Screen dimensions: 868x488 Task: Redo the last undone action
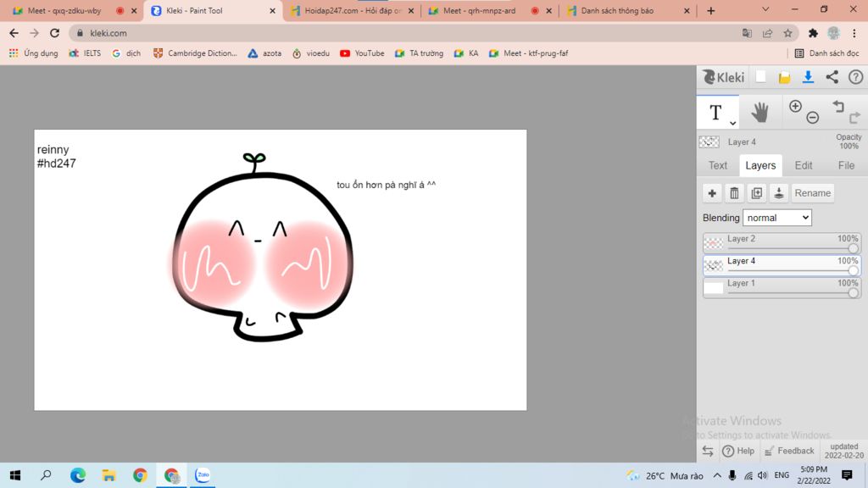[854, 117]
